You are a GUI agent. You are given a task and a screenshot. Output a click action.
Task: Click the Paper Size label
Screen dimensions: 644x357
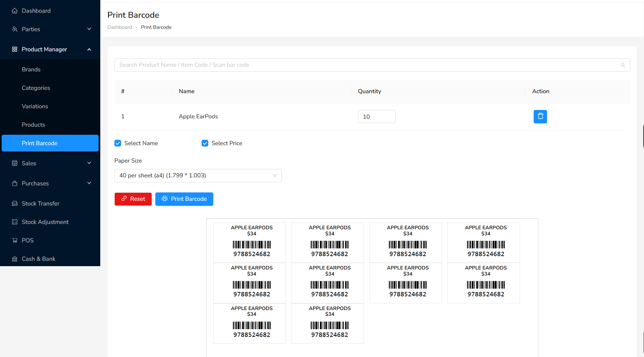pyautogui.click(x=128, y=161)
